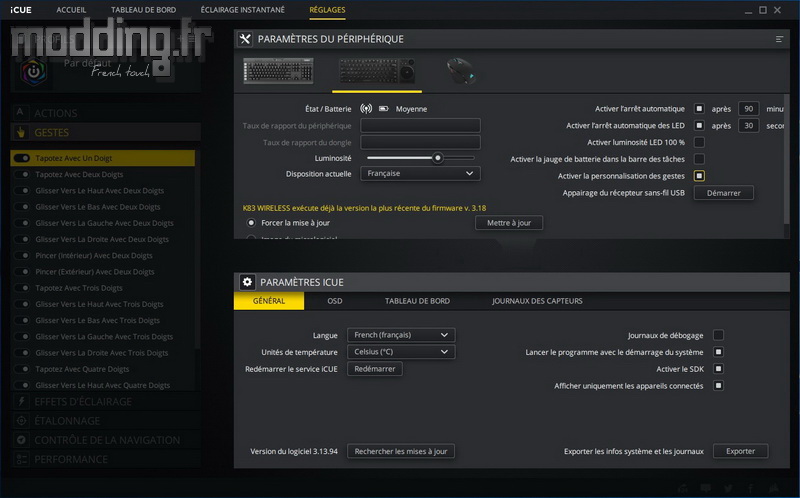This screenshot has height=498, width=800.
Task: Uncheck Activer l'arrêt automatique des LED checkbox
Action: (x=699, y=126)
